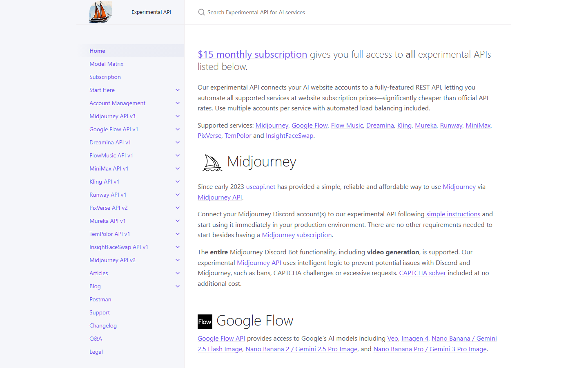Open Changelog in the sidebar
The height and width of the screenshot is (368, 588).
[103, 325]
